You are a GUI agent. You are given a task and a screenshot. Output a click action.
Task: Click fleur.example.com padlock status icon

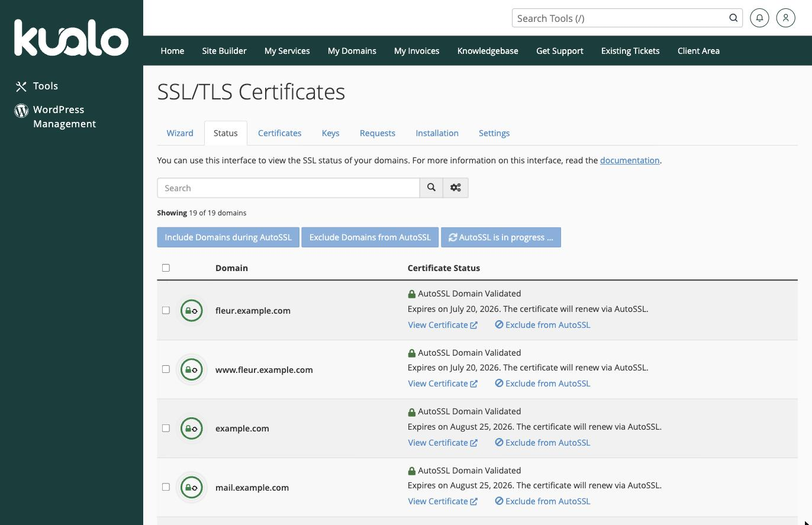(x=192, y=310)
